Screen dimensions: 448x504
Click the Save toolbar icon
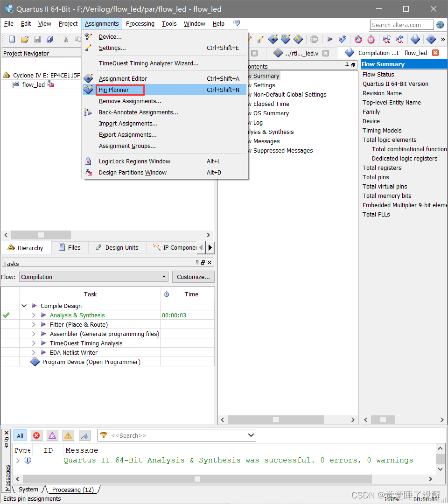[x=37, y=39]
